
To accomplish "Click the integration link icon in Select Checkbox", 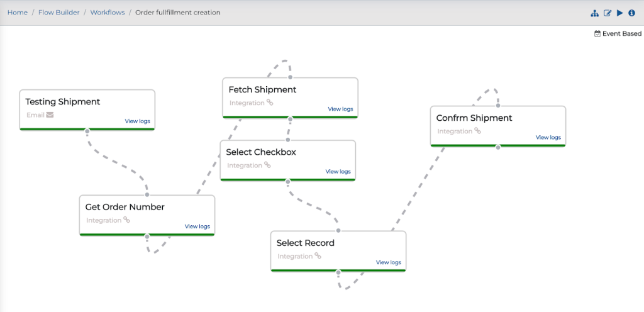I will tap(267, 165).
